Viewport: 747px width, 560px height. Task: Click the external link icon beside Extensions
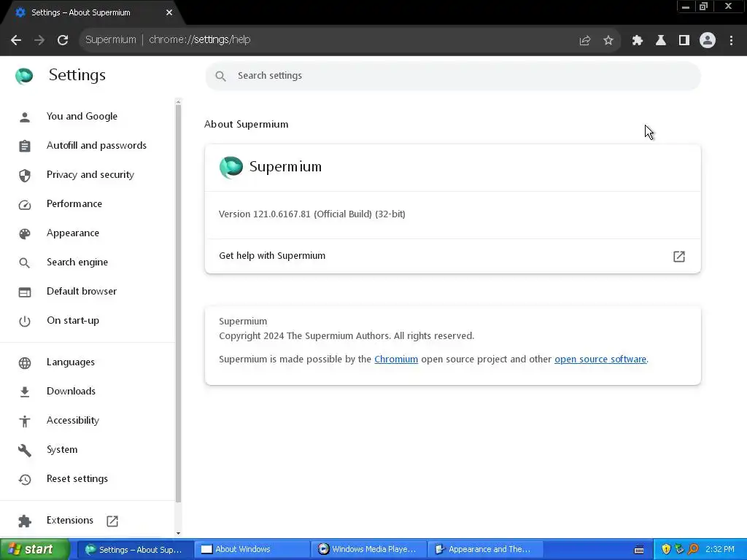(x=112, y=521)
